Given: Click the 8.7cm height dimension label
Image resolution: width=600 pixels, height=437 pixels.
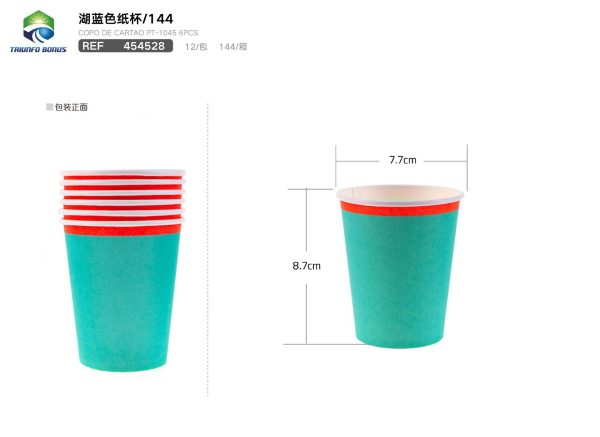Looking at the screenshot, I should coord(306,266).
